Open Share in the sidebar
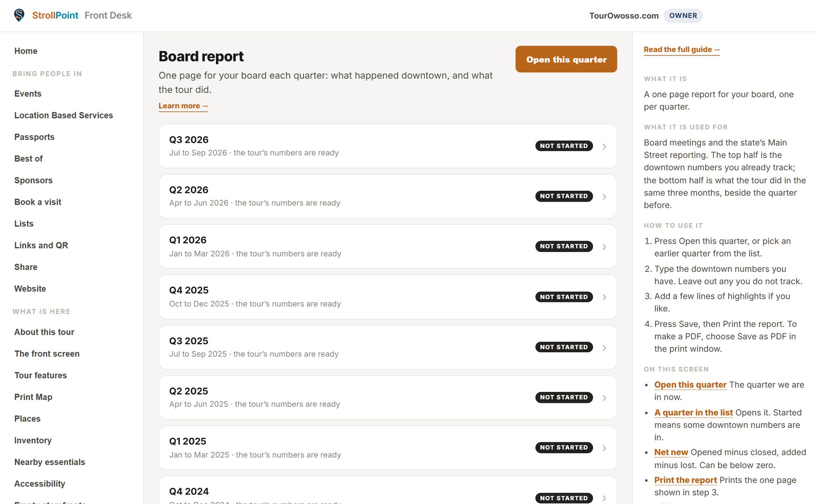The image size is (818, 504). click(x=26, y=267)
